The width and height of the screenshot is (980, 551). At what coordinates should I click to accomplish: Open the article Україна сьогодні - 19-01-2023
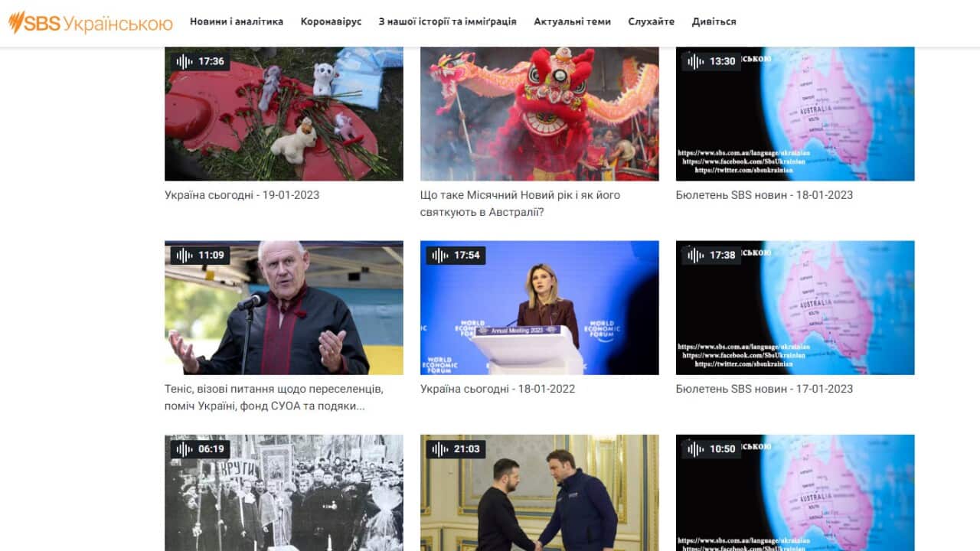coord(240,194)
